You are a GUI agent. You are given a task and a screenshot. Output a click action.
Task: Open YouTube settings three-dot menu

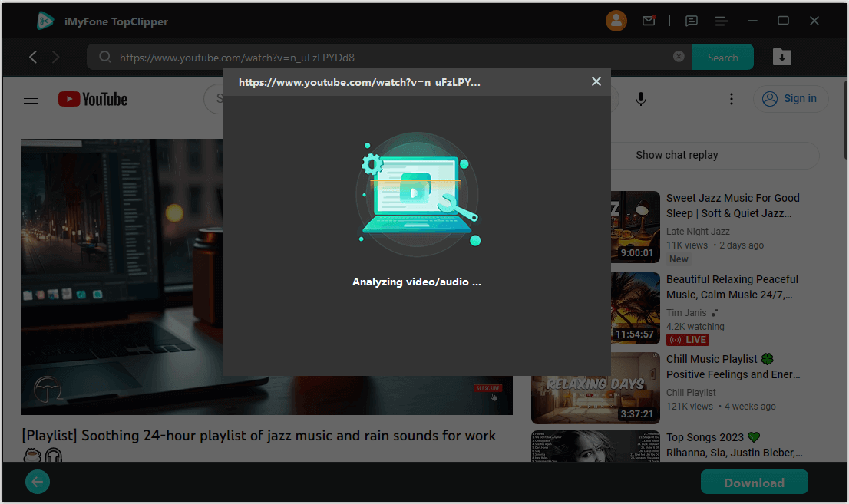pos(732,99)
